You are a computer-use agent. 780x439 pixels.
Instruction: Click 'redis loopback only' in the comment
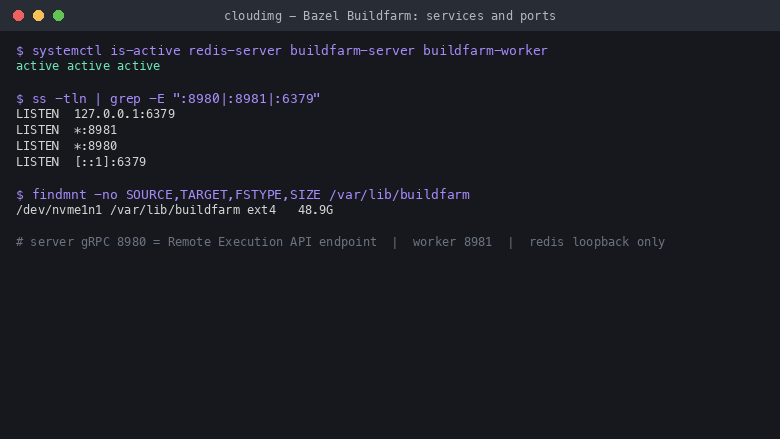coord(597,242)
